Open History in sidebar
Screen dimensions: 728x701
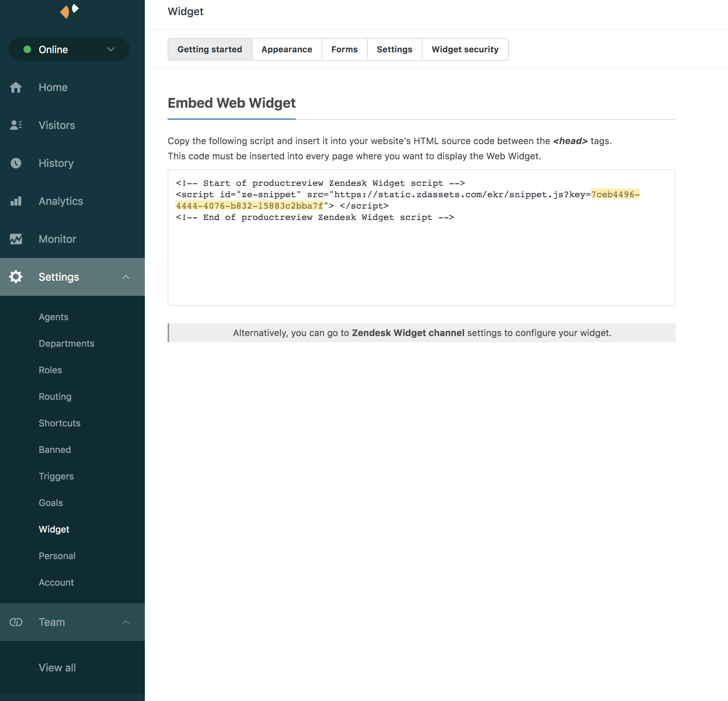pos(72,163)
